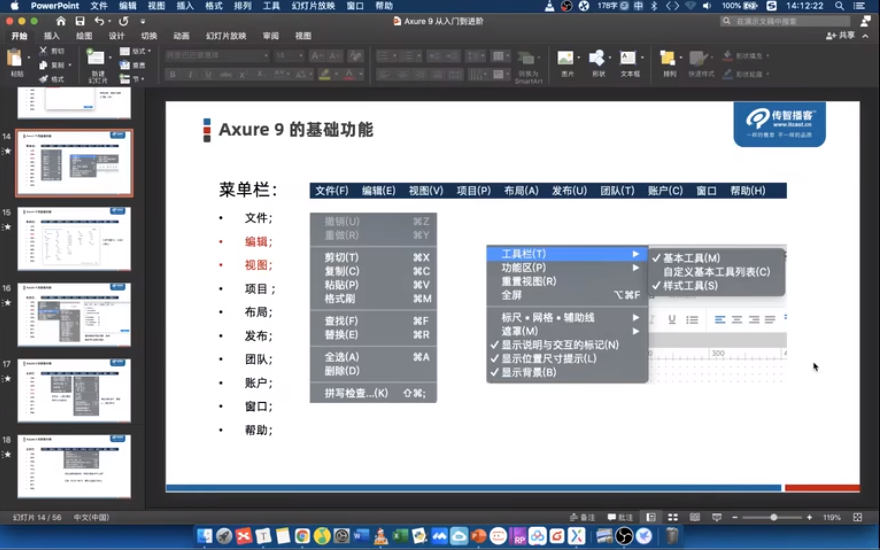Click the 新建幻灯片 new slide icon
The width and height of the screenshot is (880, 550).
(96, 60)
